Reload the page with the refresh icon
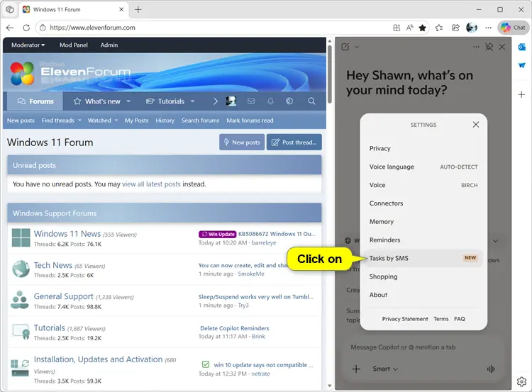 [26, 28]
